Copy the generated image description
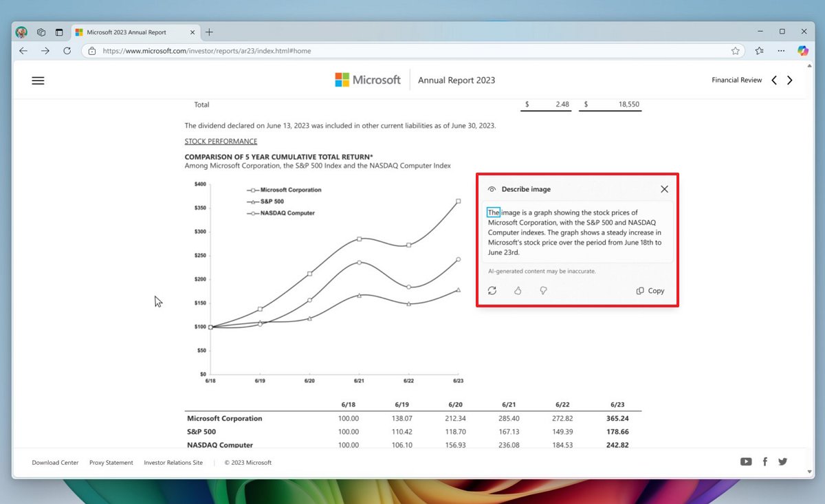 click(649, 290)
